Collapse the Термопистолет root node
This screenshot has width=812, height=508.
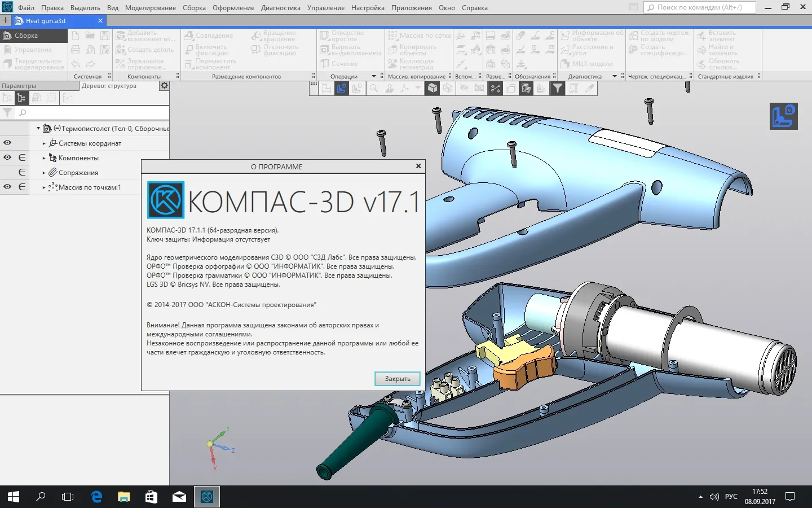[38, 129]
